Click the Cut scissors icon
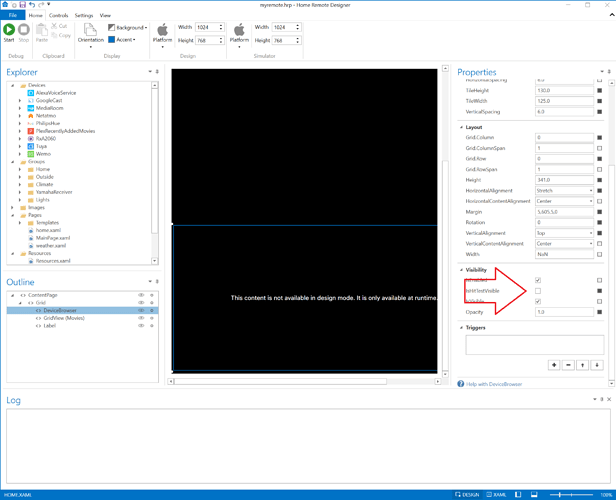This screenshot has height=500, width=616. click(54, 26)
